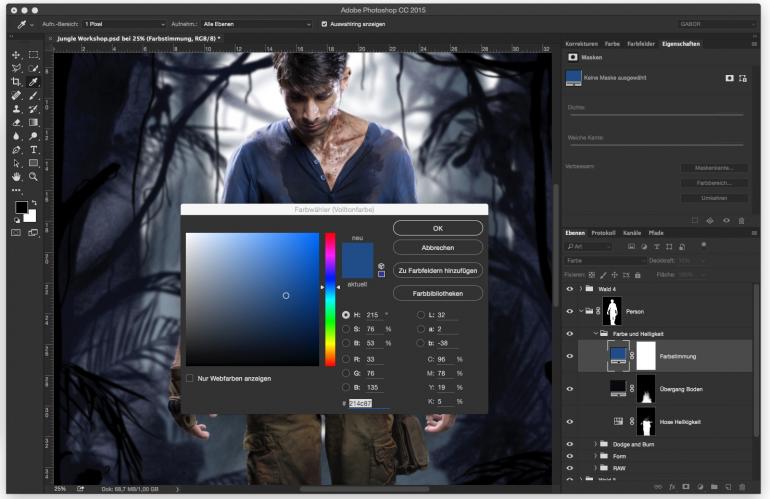Screen dimensions: 770x499
Task: Select the Dodge tool
Action: pyautogui.click(x=33, y=136)
